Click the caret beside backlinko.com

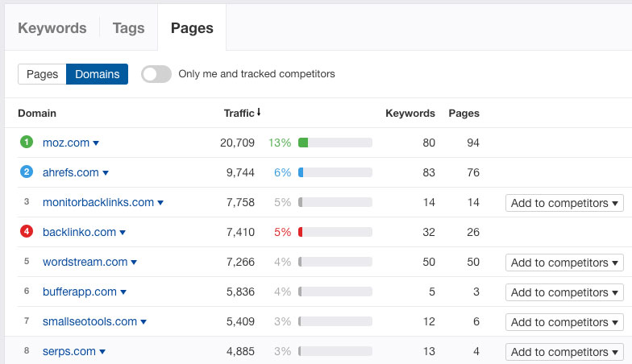click(123, 232)
